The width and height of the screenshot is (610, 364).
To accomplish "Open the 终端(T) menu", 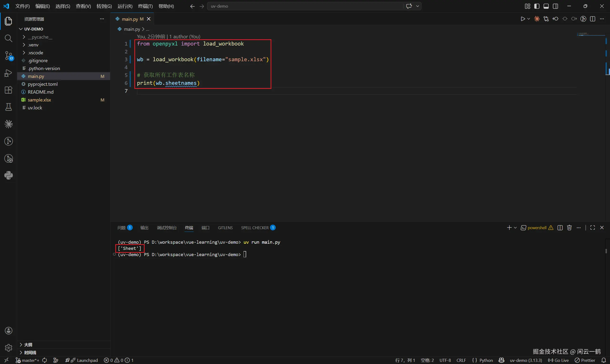I will [x=145, y=6].
